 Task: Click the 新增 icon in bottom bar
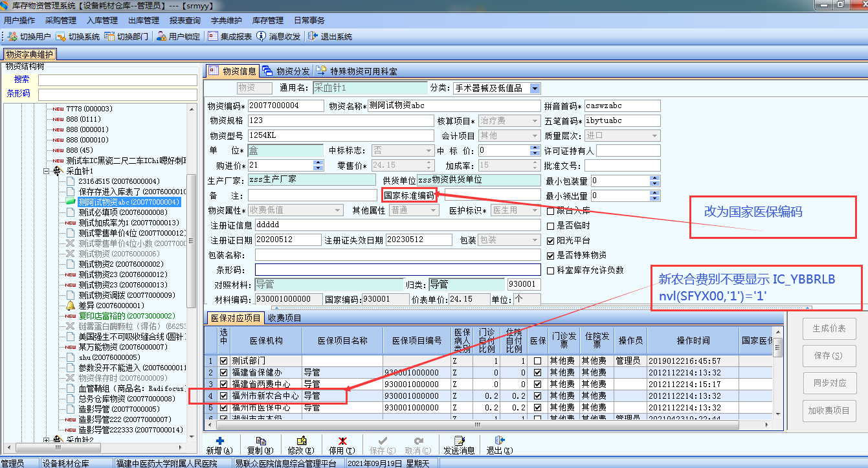pyautogui.click(x=219, y=441)
